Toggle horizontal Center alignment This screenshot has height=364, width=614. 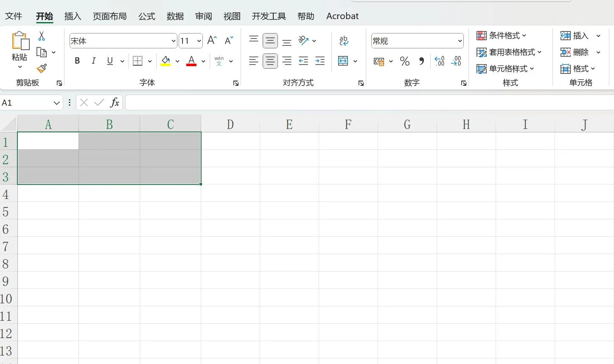tap(270, 61)
